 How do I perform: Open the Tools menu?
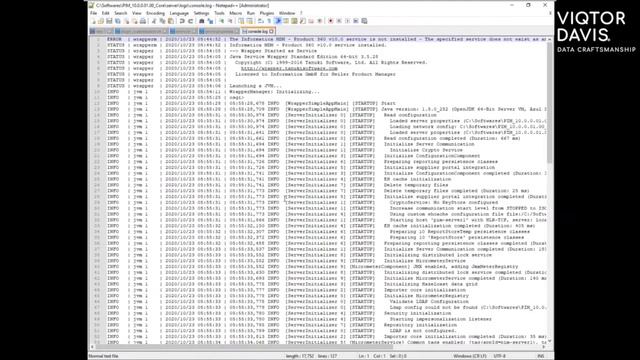click(219, 13)
